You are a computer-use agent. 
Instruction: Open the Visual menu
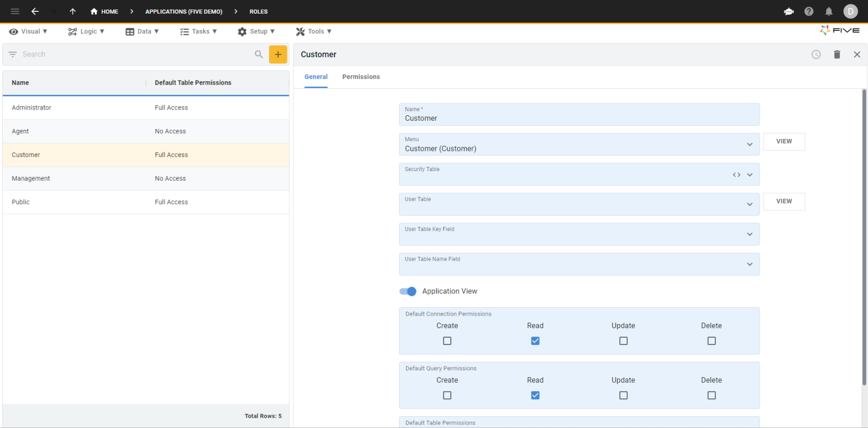pyautogui.click(x=27, y=31)
